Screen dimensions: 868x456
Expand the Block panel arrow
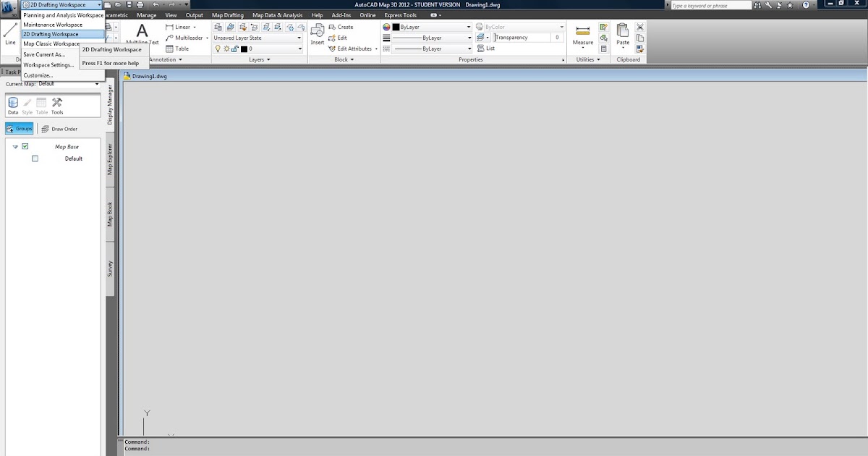coord(352,59)
